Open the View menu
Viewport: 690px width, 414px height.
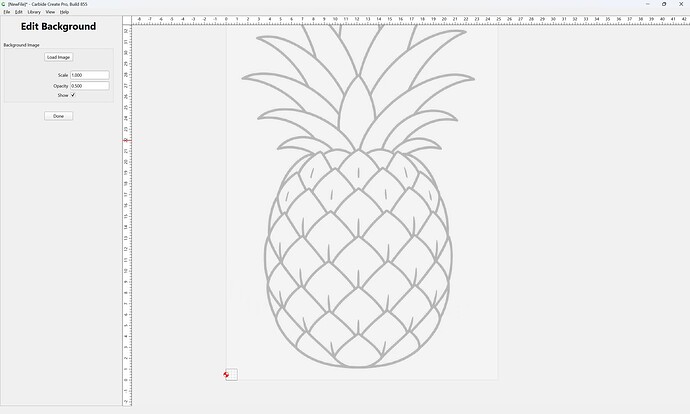[50, 12]
